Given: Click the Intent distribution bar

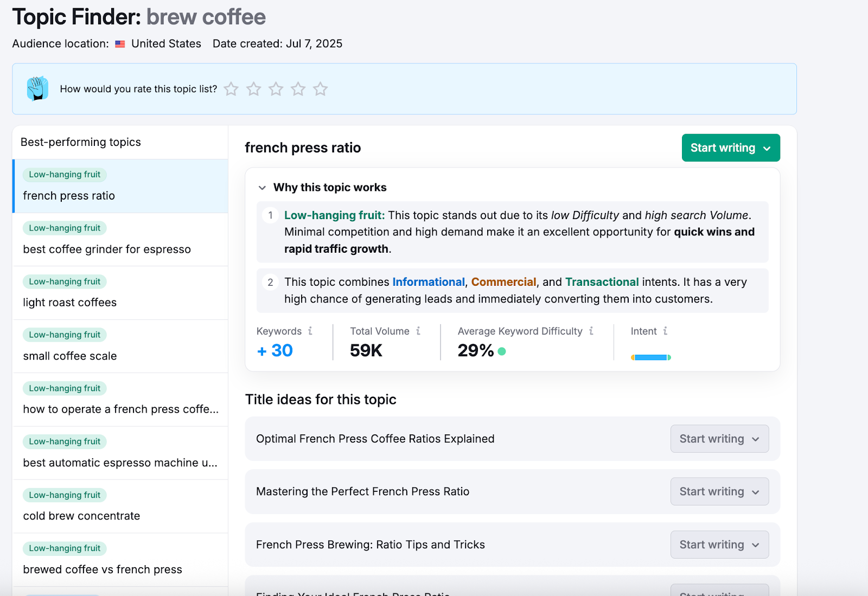Looking at the screenshot, I should pos(651,357).
